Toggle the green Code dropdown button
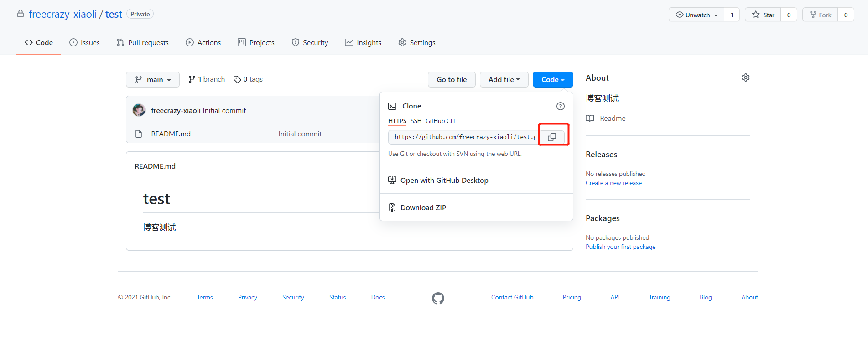This screenshot has width=868, height=351. tap(552, 80)
